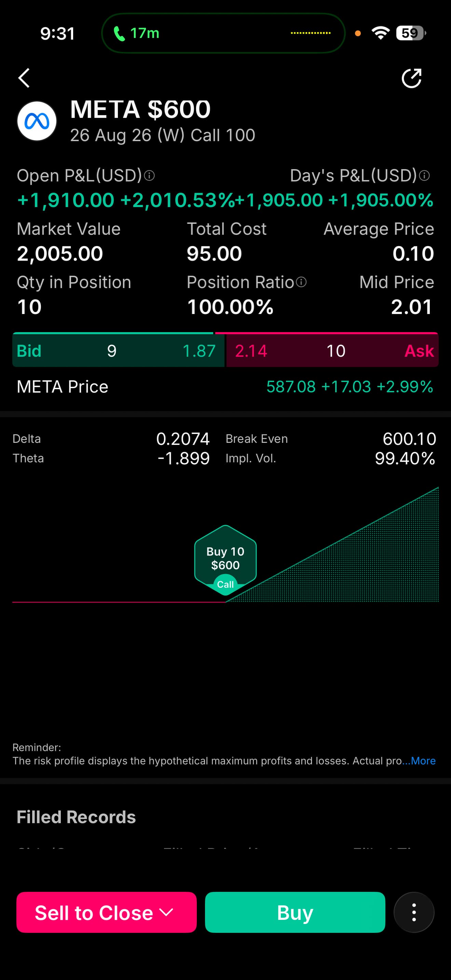Tap info icon next to Position Ratio
This screenshot has width=451, height=980.
point(301,282)
